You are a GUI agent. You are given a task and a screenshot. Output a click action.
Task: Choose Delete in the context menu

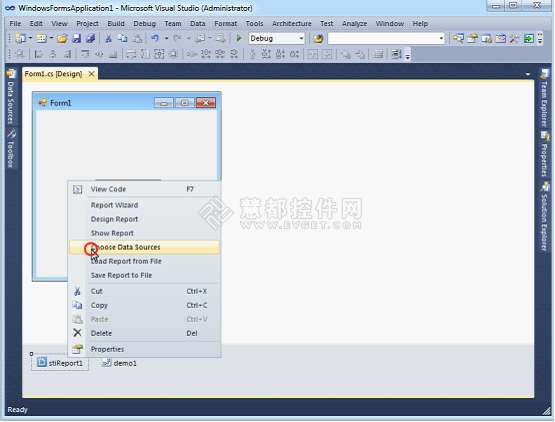coord(144,333)
